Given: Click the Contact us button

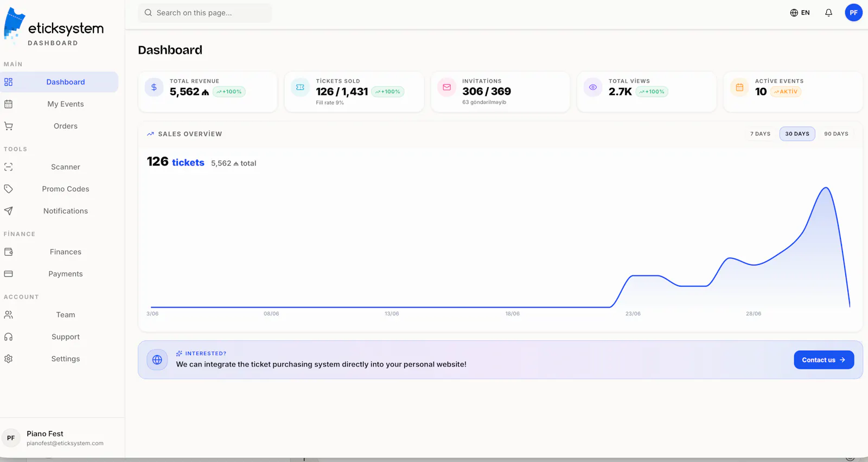Looking at the screenshot, I should pyautogui.click(x=824, y=360).
